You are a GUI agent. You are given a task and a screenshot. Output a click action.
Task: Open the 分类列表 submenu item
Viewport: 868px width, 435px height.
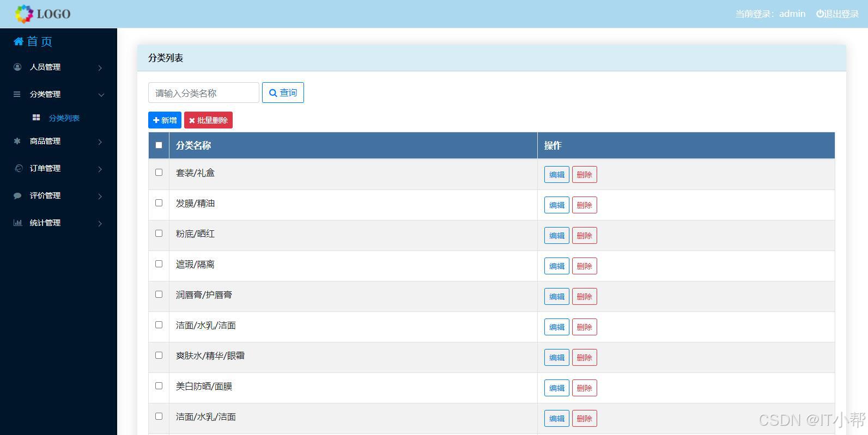point(64,118)
